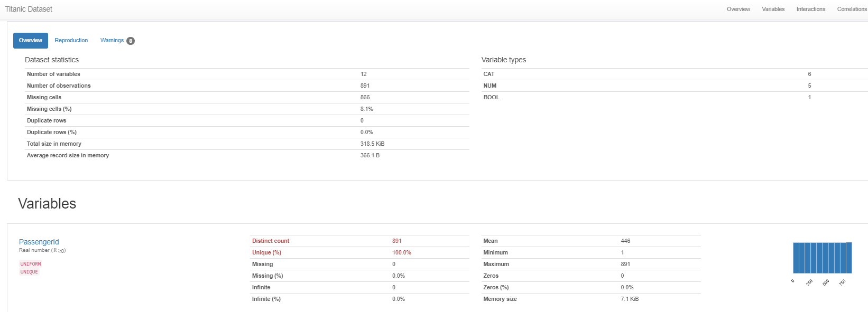This screenshot has width=868, height=312.
Task: Click the number of variables value 12
Action: pyautogui.click(x=364, y=74)
